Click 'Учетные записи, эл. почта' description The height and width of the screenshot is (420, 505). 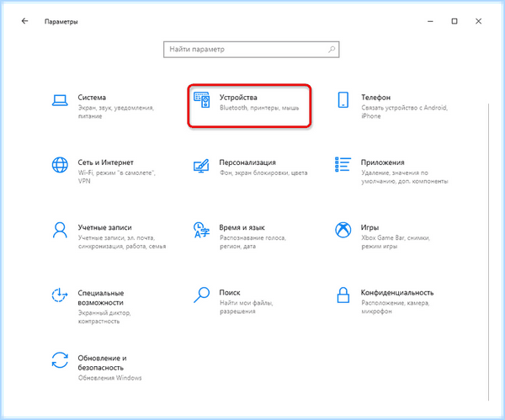[122, 242]
